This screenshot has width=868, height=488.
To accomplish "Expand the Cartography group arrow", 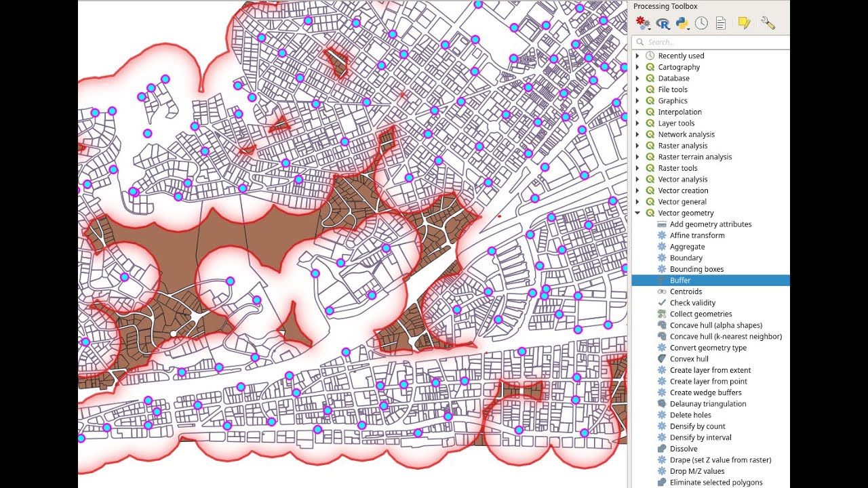I will (x=637, y=67).
